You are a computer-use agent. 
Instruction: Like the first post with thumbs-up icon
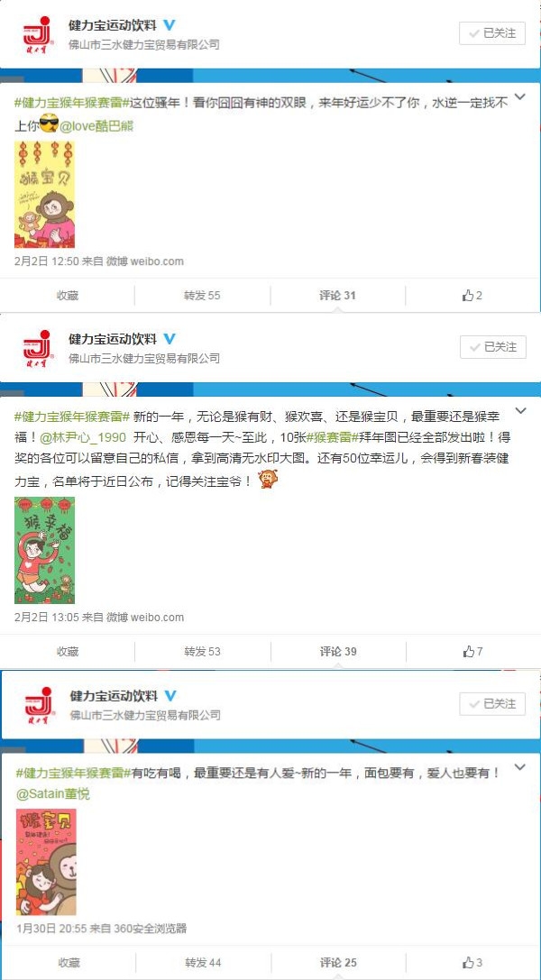pos(472,296)
